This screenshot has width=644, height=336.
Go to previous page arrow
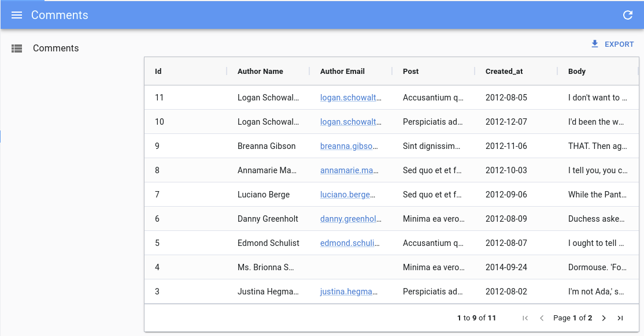tap(542, 318)
